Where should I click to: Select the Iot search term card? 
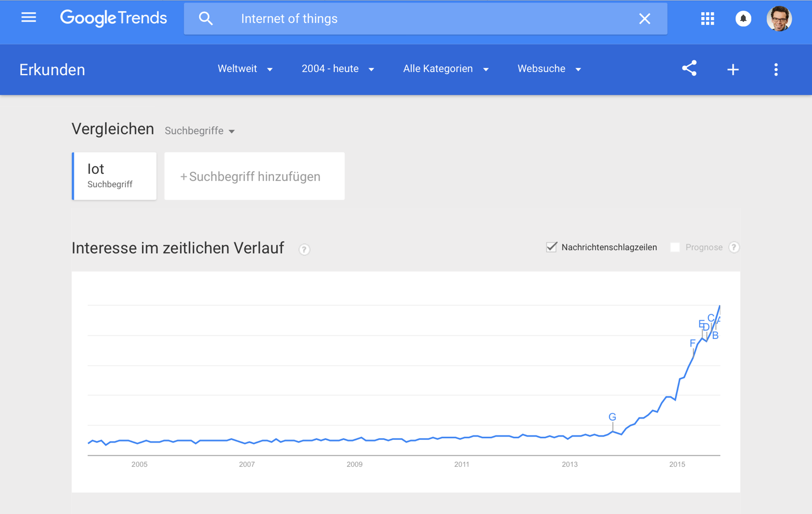(114, 176)
